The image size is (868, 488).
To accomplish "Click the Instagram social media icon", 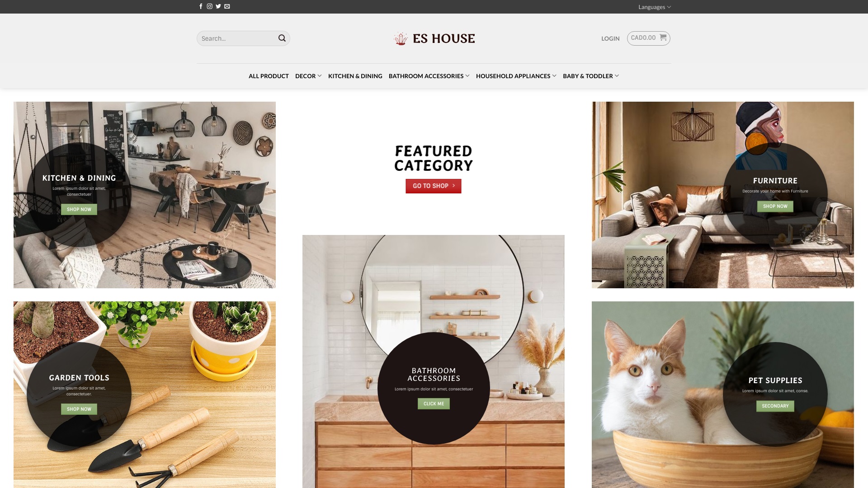I will (x=209, y=7).
